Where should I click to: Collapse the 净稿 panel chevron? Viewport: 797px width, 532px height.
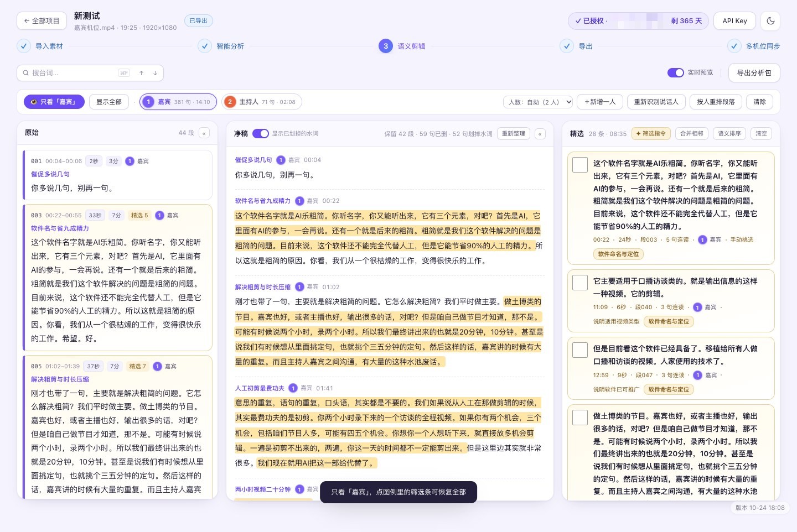[540, 134]
